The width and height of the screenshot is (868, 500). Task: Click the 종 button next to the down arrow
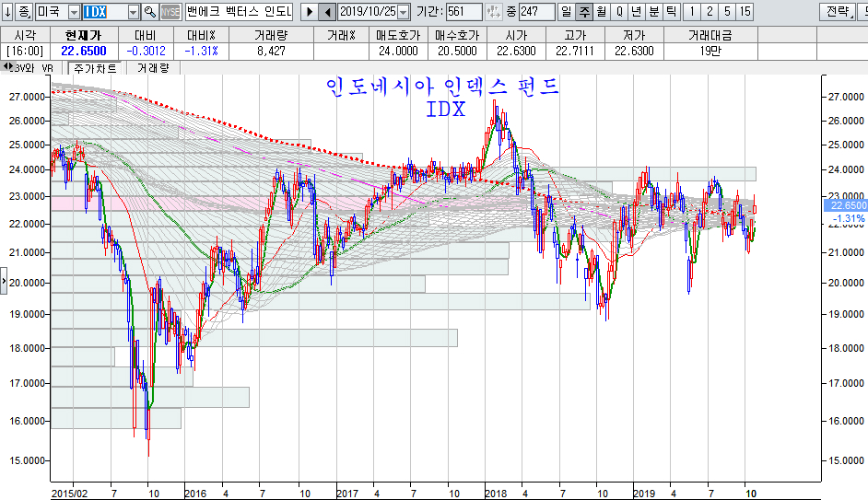click(x=24, y=12)
